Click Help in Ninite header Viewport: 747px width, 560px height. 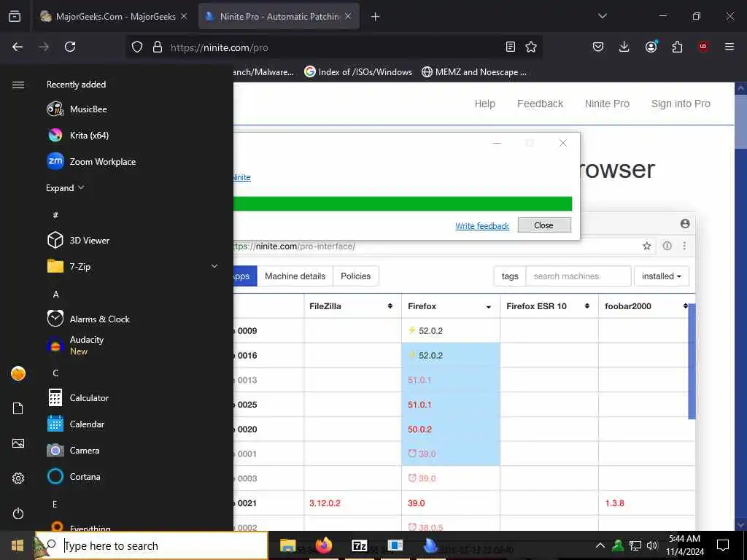coord(485,104)
